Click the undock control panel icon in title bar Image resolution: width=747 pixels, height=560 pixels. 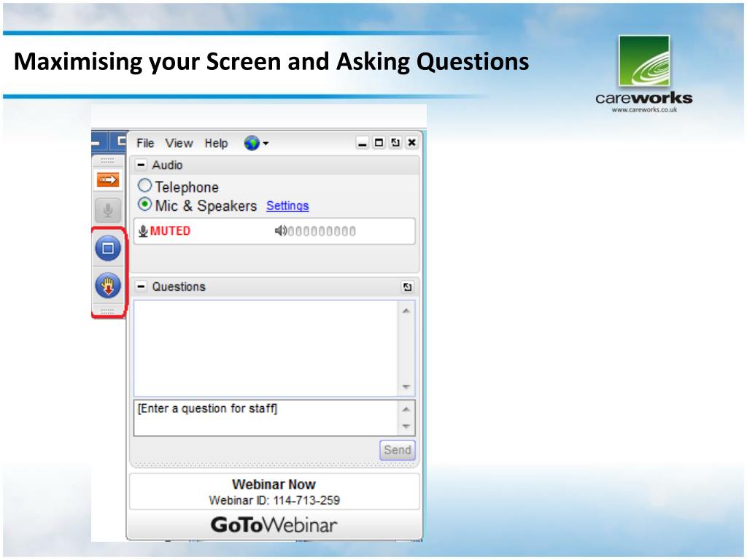click(395, 142)
